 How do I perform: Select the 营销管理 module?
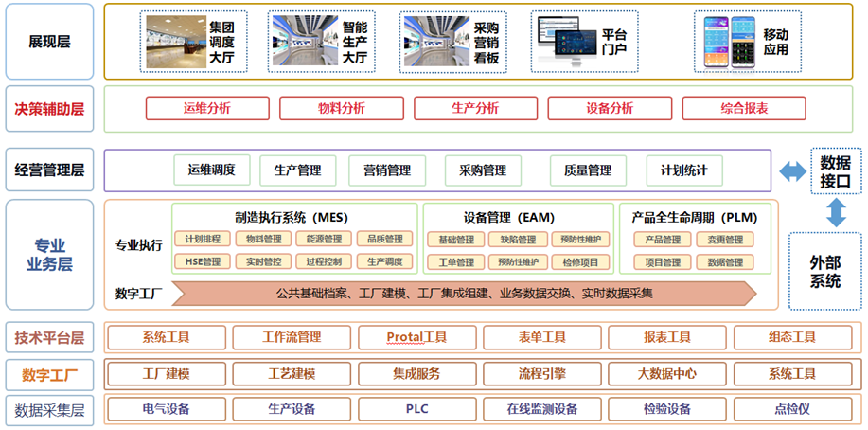click(387, 170)
